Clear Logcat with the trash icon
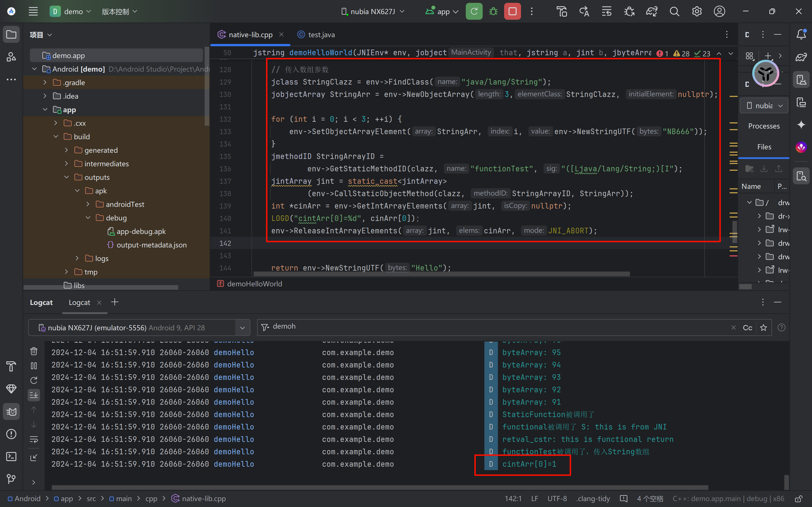 pos(34,351)
